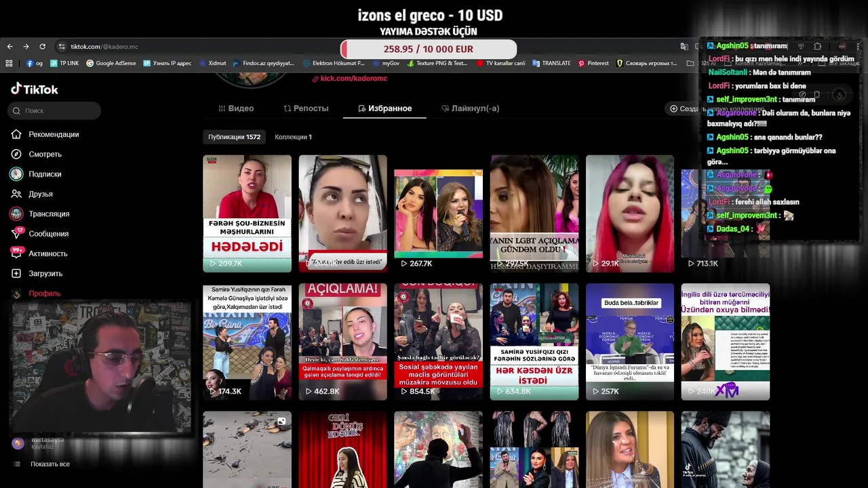Click Показать все in sidebar
Screen dimensions: 868x488
[50, 464]
